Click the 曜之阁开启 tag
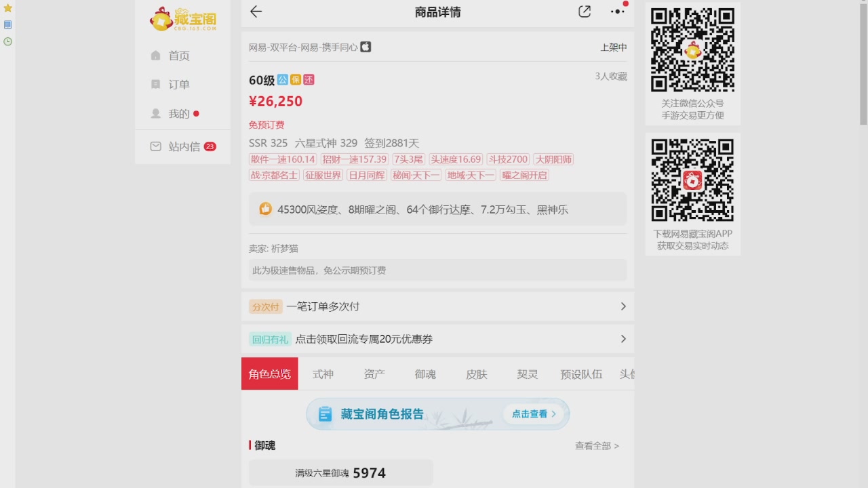The height and width of the screenshot is (488, 868). point(524,175)
